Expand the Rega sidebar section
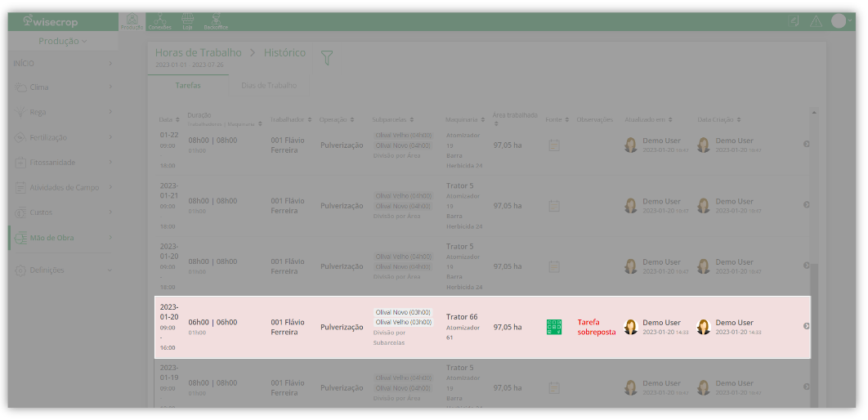868x420 pixels. point(63,112)
